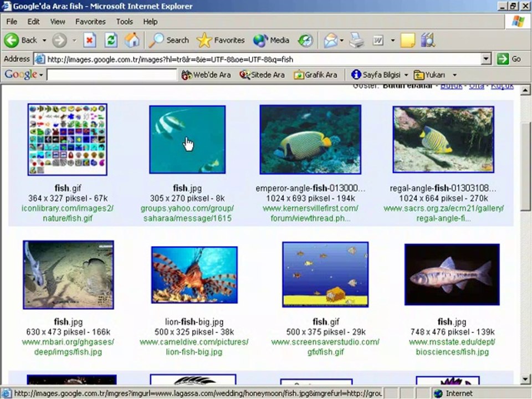Viewport: 532px width, 399px height.
Task: Open the Search pane from the toolbar
Action: point(169,40)
